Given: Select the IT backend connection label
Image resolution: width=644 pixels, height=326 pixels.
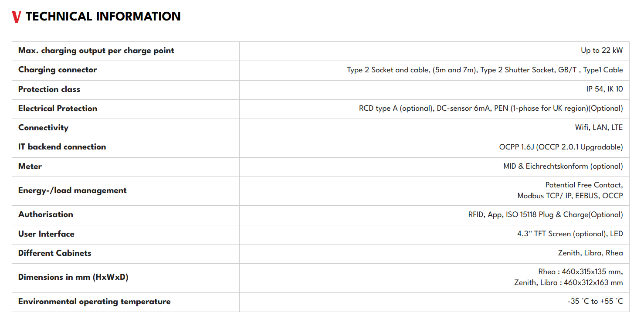Looking at the screenshot, I should coord(62,147).
